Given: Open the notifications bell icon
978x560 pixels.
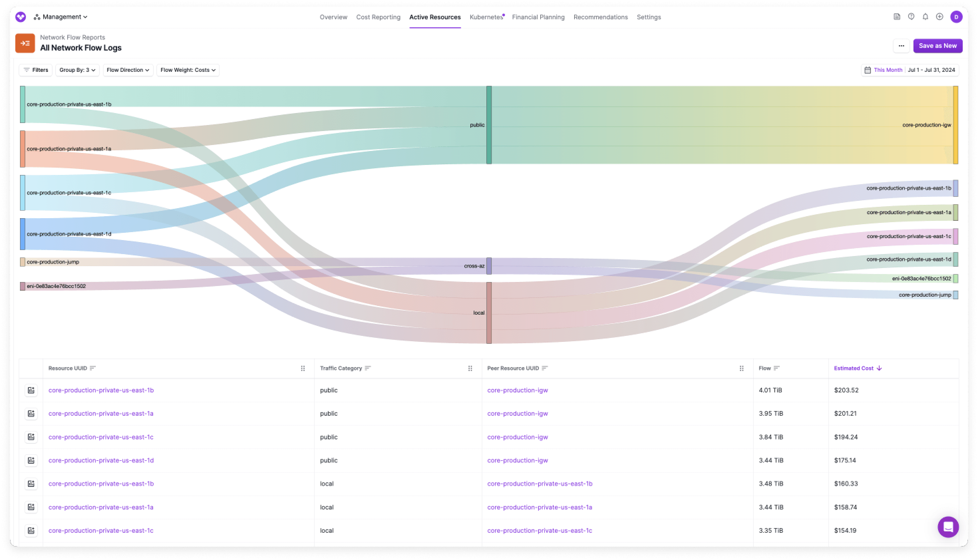Looking at the screenshot, I should [x=926, y=17].
